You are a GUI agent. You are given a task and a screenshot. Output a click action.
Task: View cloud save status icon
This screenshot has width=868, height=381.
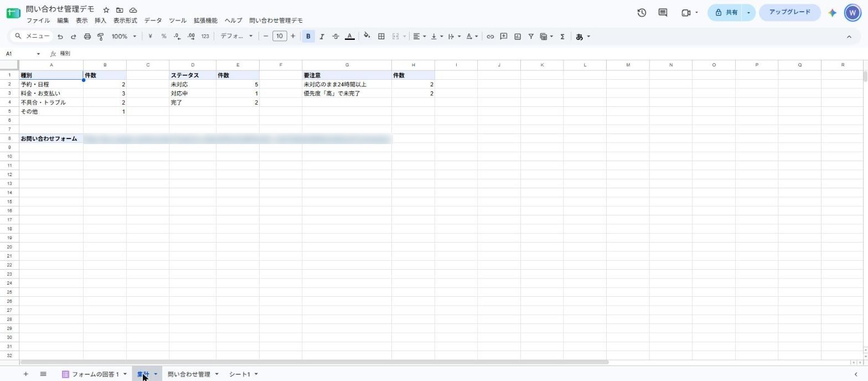(133, 10)
